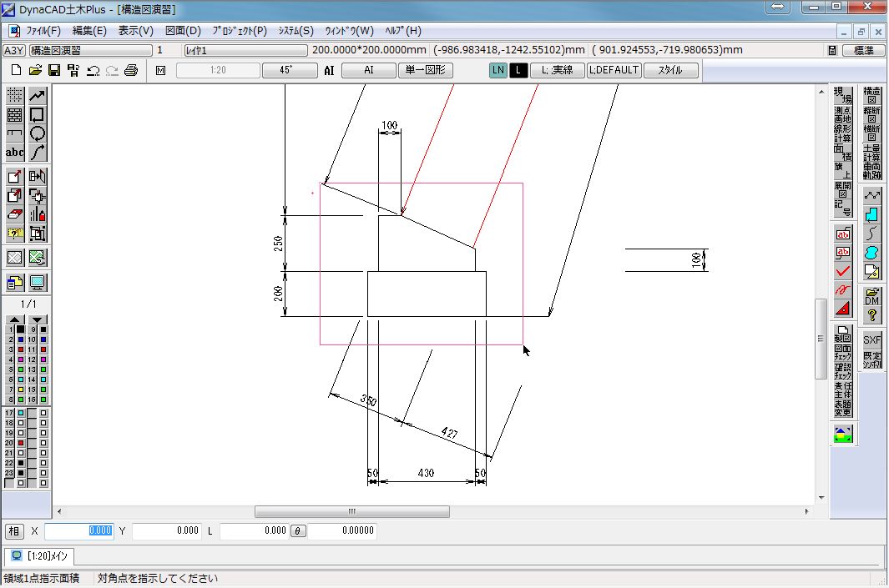
Task: Open the 1:20 scale selector
Action: (218, 70)
